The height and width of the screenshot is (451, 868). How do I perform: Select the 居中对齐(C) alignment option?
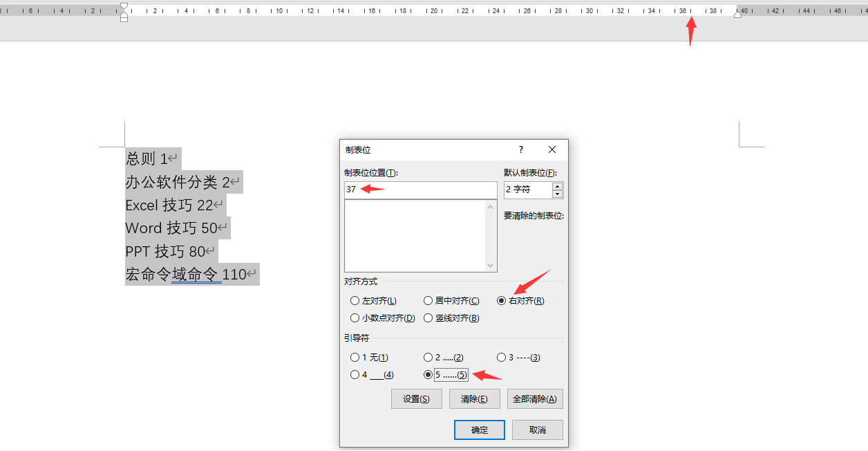pyautogui.click(x=428, y=301)
